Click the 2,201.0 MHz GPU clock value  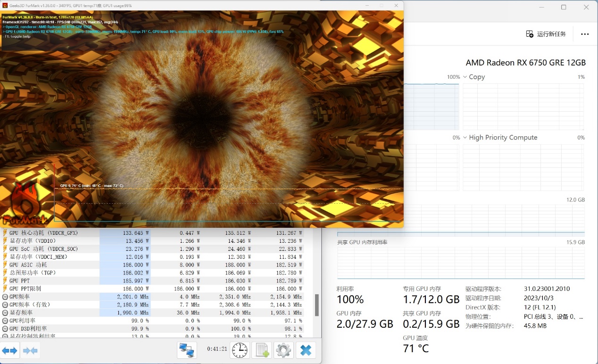(133, 297)
